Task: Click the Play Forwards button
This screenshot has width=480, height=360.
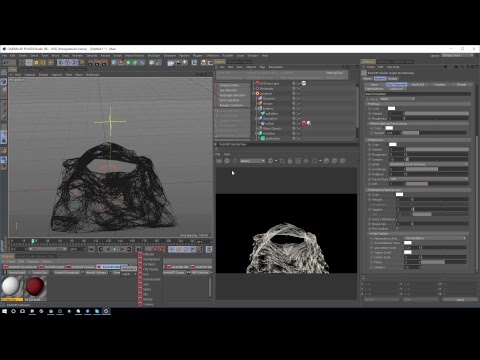Action: 115,249
